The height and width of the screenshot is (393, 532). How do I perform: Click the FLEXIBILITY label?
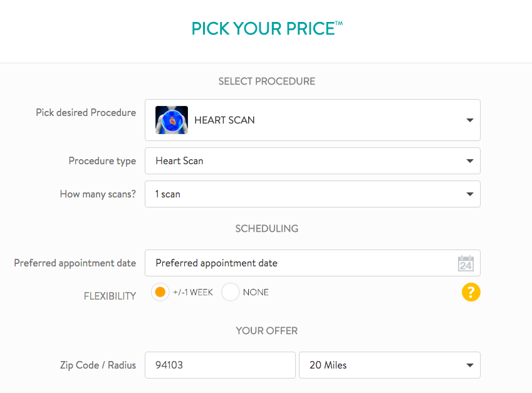[110, 296]
